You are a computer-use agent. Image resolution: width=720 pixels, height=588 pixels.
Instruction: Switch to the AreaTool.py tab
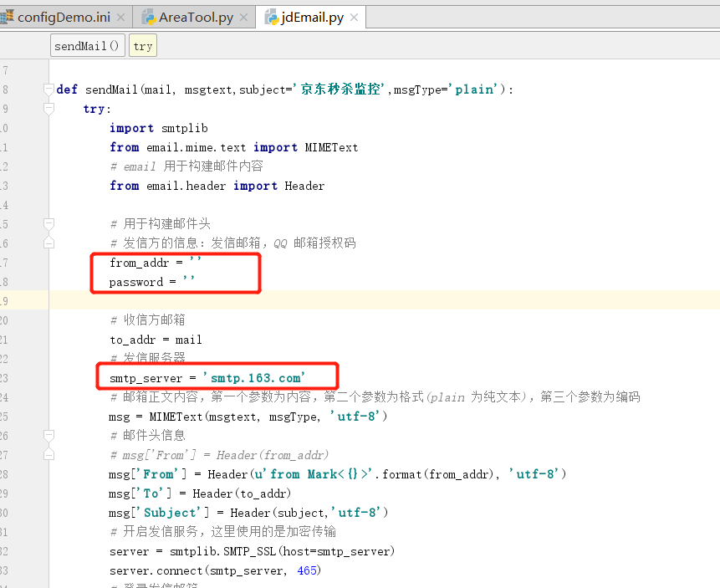click(196, 18)
